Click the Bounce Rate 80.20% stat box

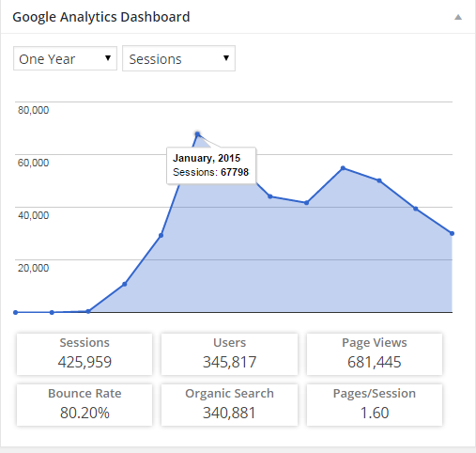pyautogui.click(x=84, y=405)
